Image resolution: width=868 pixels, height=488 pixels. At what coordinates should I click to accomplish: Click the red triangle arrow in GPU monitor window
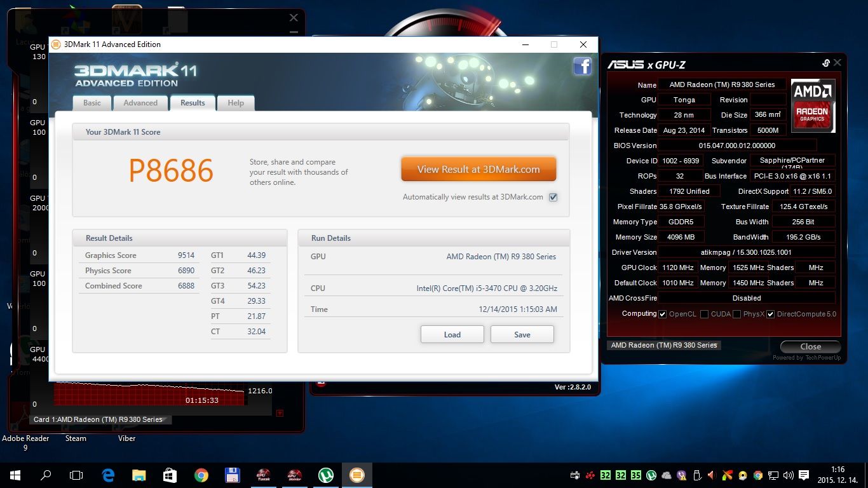click(280, 413)
